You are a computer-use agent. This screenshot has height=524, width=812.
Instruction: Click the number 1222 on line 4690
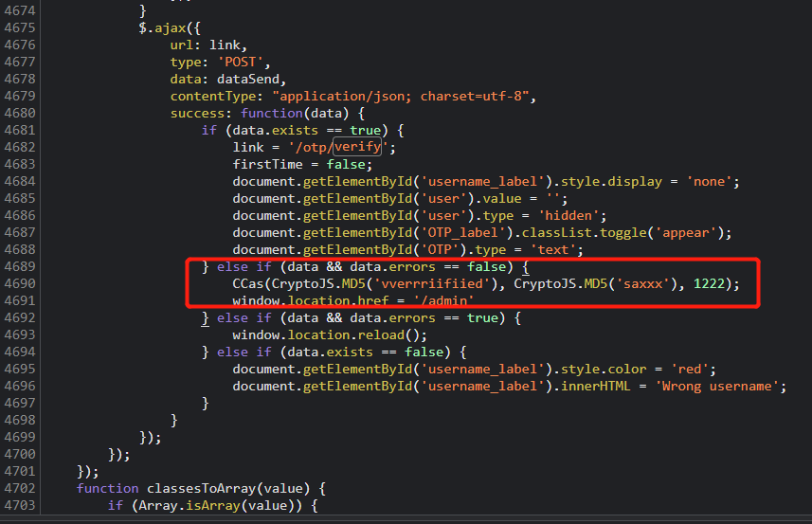tap(709, 284)
